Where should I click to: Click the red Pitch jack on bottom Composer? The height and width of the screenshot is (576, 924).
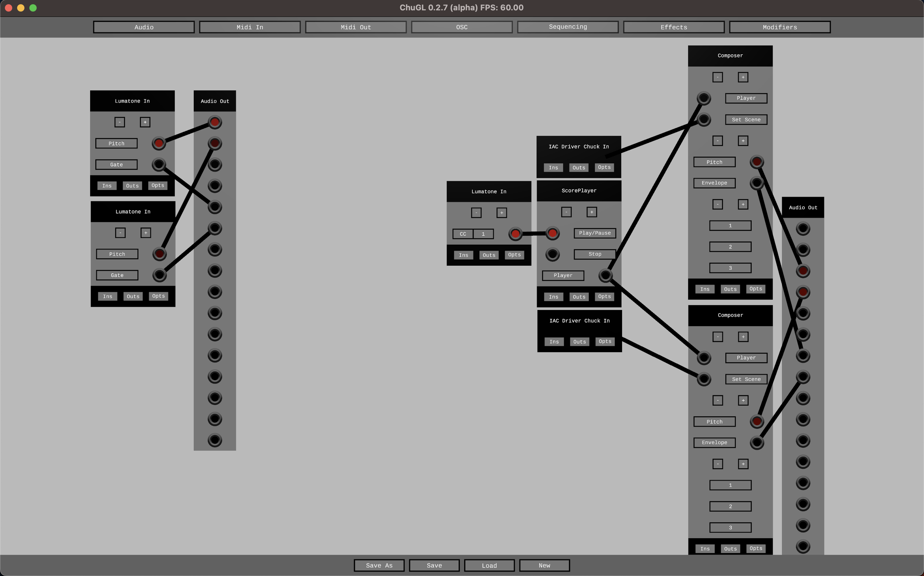click(757, 421)
